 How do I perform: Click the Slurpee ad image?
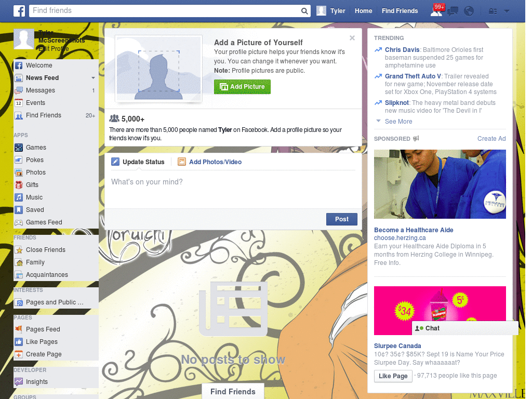[x=440, y=311]
